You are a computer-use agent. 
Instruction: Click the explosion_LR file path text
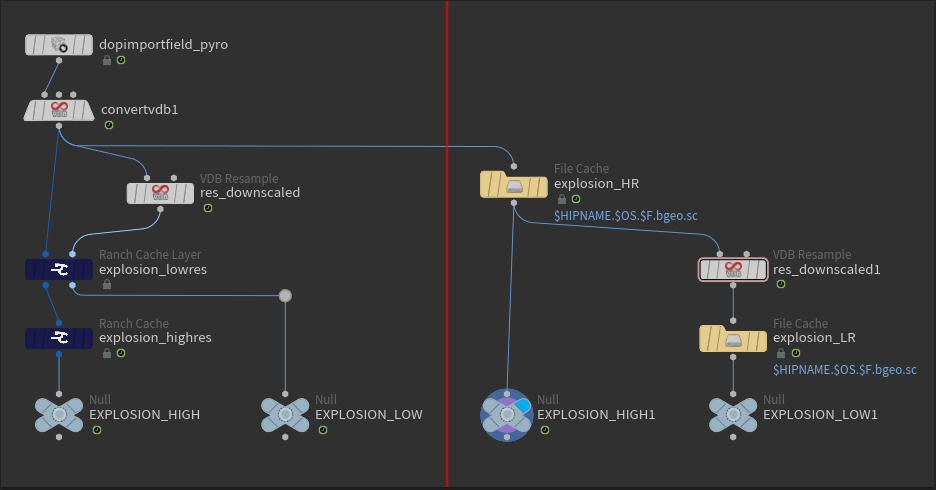pos(845,370)
